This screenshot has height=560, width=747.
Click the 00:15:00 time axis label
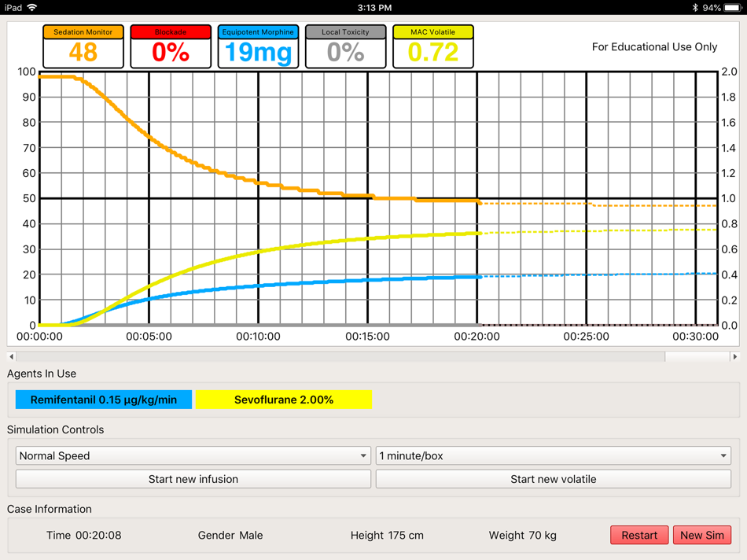click(367, 337)
